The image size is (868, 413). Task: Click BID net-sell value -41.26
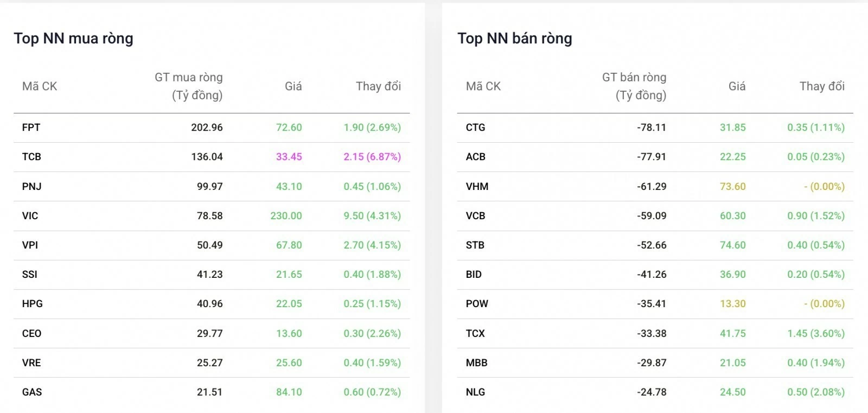(x=652, y=275)
